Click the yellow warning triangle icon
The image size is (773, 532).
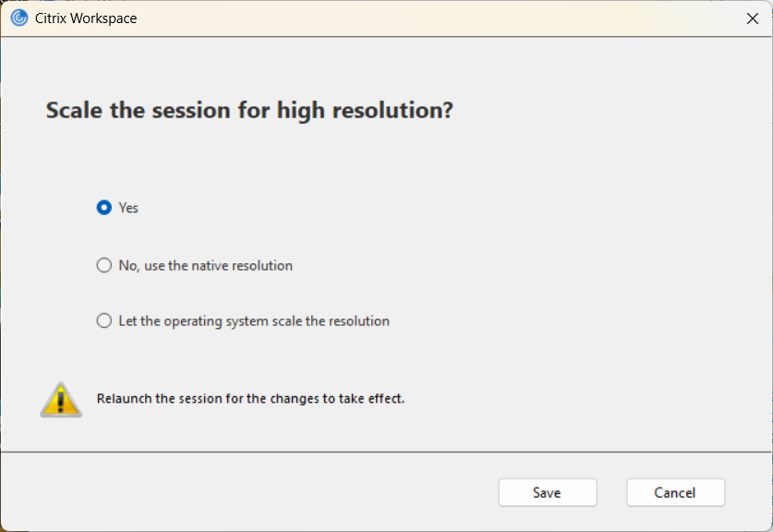[61, 399]
